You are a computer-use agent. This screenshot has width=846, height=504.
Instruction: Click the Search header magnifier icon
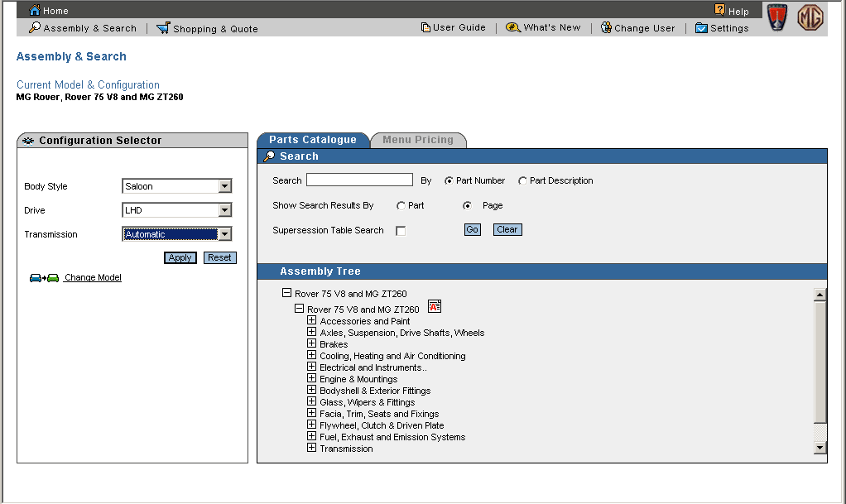(x=269, y=156)
